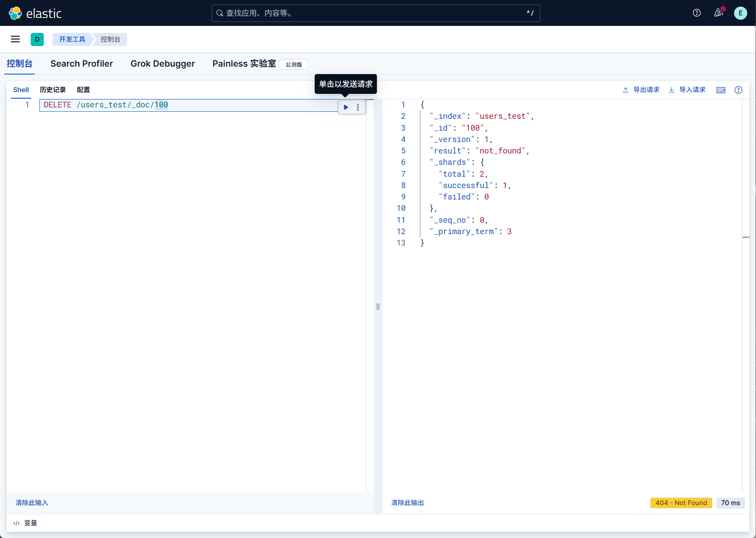
Task: Click the Elastic logo in header
Action: (35, 13)
